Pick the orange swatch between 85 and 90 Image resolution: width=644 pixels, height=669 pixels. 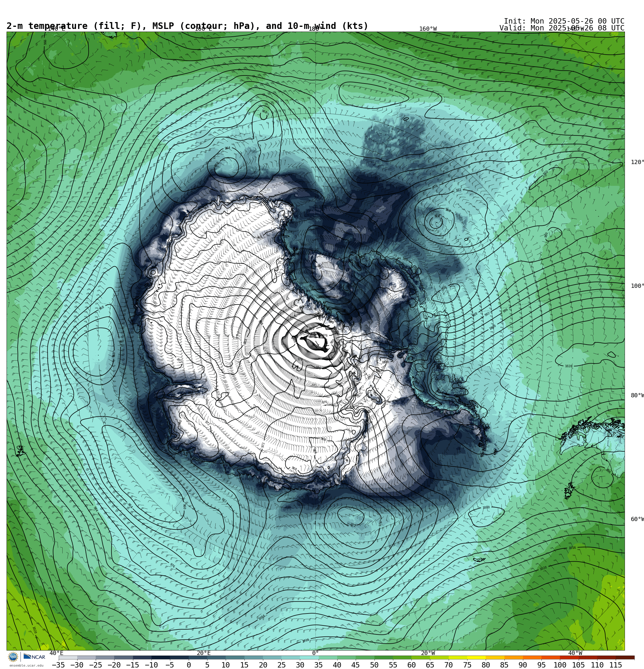pos(514,658)
